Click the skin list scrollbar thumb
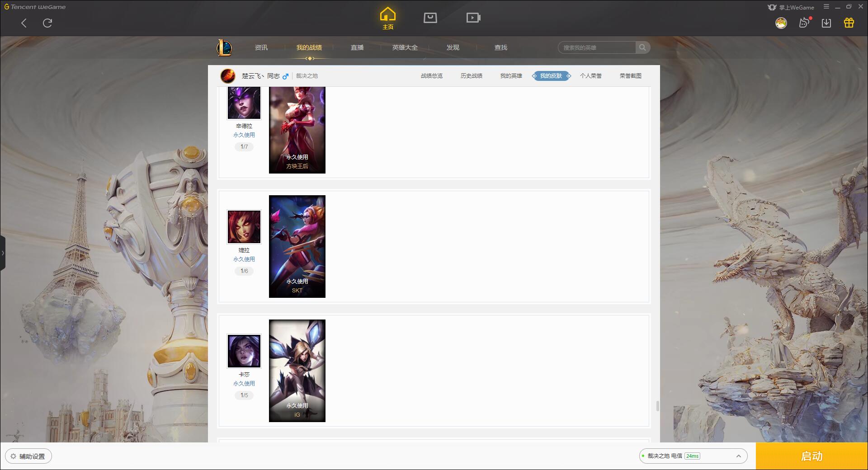 coord(657,406)
